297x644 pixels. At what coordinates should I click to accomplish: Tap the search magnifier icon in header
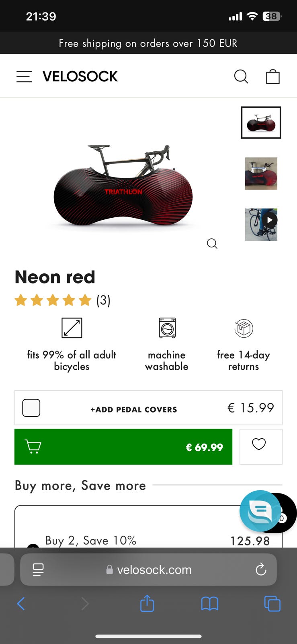(x=241, y=76)
